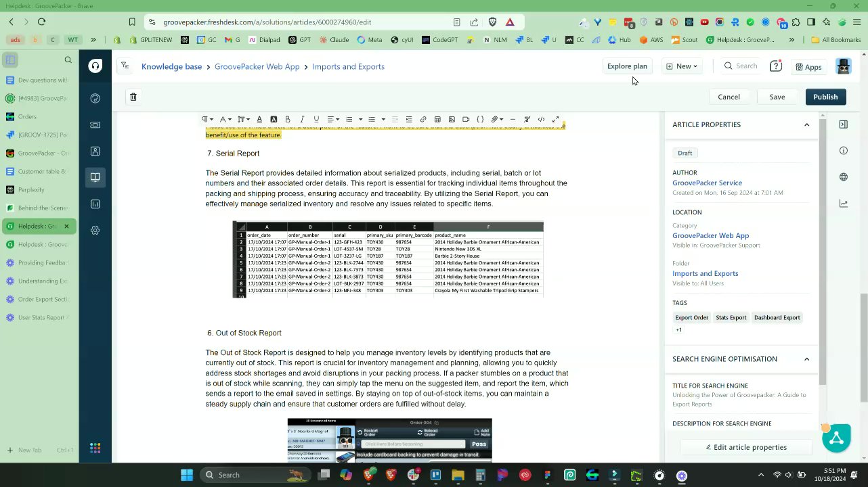
Task: Open the paragraph format dropdown
Action: click(208, 119)
